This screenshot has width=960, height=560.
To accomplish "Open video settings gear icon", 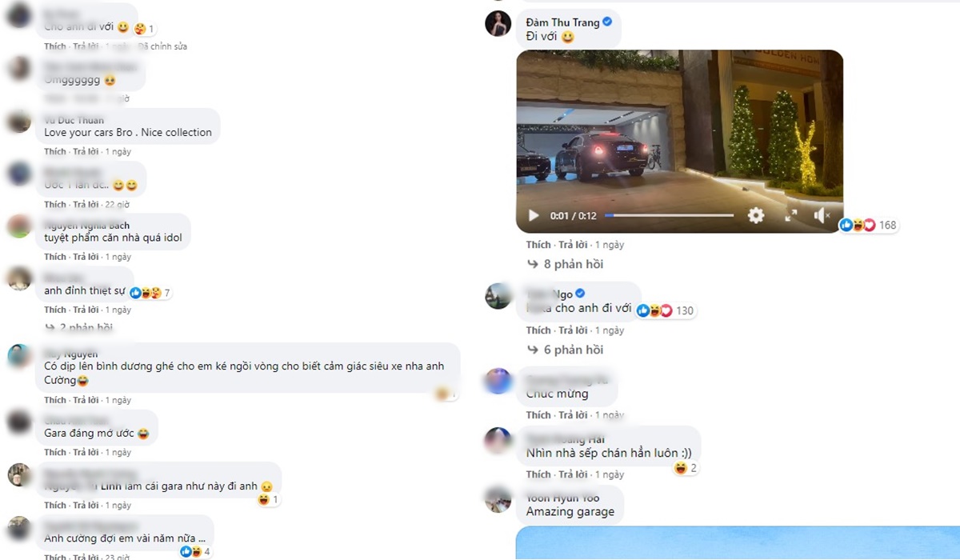I will [x=756, y=215].
